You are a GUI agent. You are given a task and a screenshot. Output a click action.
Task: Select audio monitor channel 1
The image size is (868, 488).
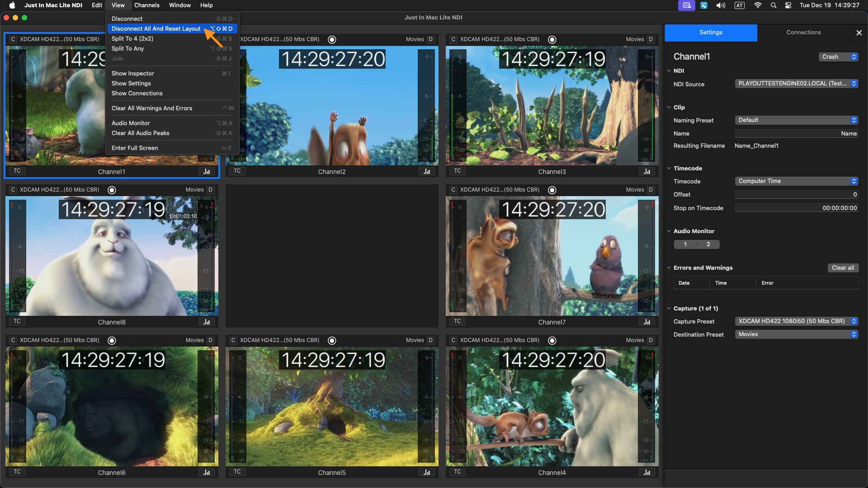pos(685,244)
